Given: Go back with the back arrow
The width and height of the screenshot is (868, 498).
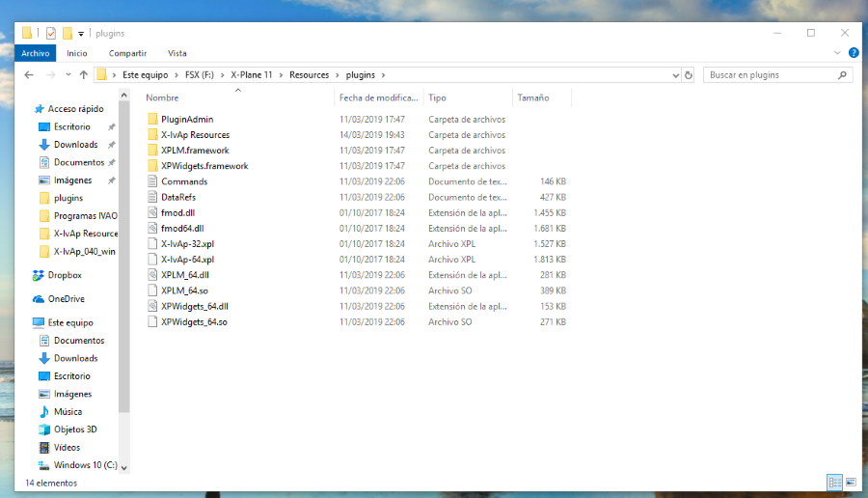Looking at the screenshot, I should click(29, 74).
